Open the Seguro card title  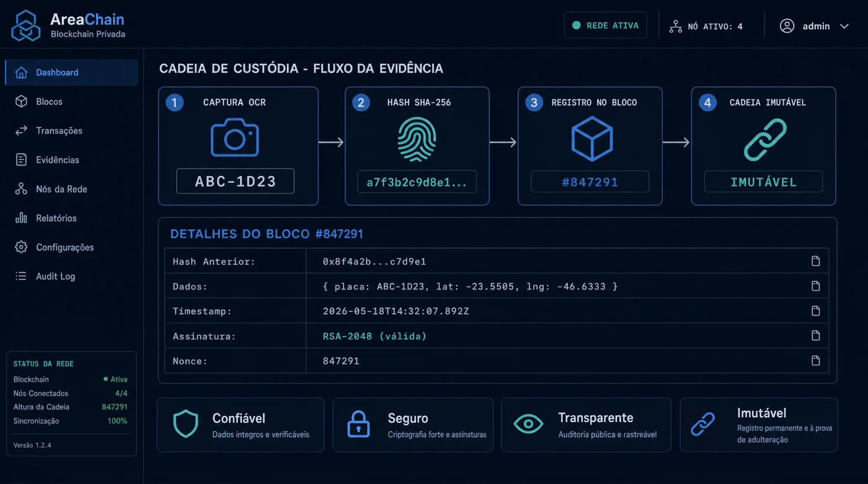tap(408, 418)
